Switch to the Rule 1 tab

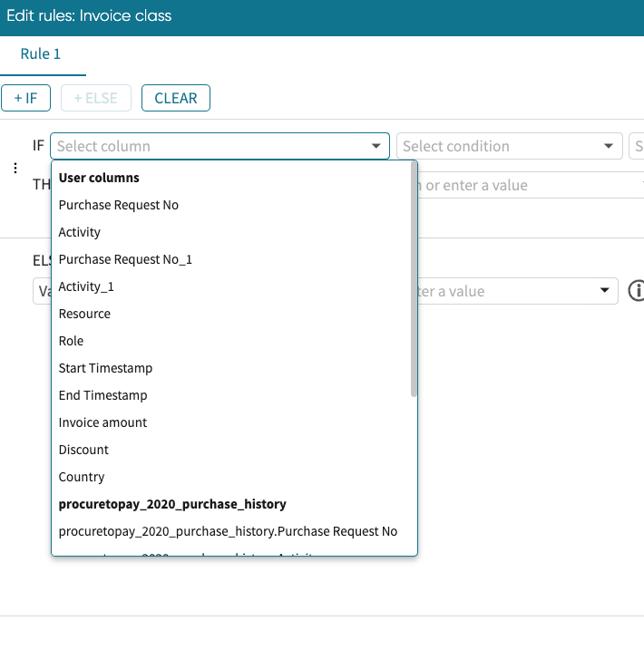pyautogui.click(x=41, y=54)
